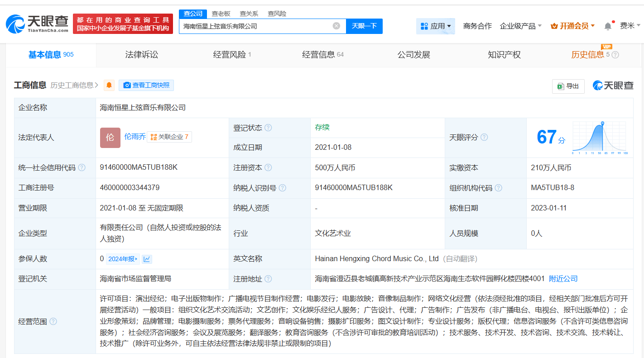The image size is (644, 358).
Task: Expand the 2024年报 selector
Action: pos(123,259)
